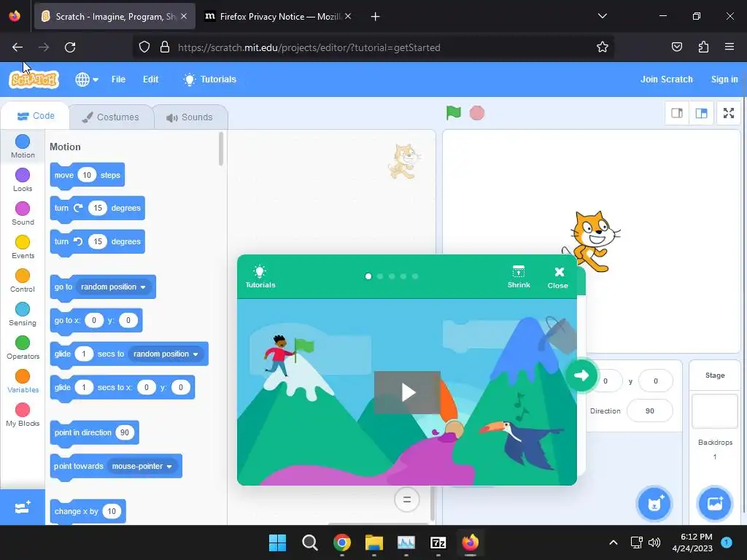Select the My Blocks category

[x=23, y=415]
